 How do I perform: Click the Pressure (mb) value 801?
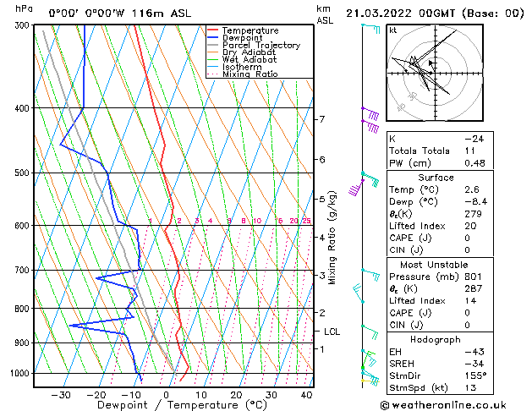click(473, 277)
